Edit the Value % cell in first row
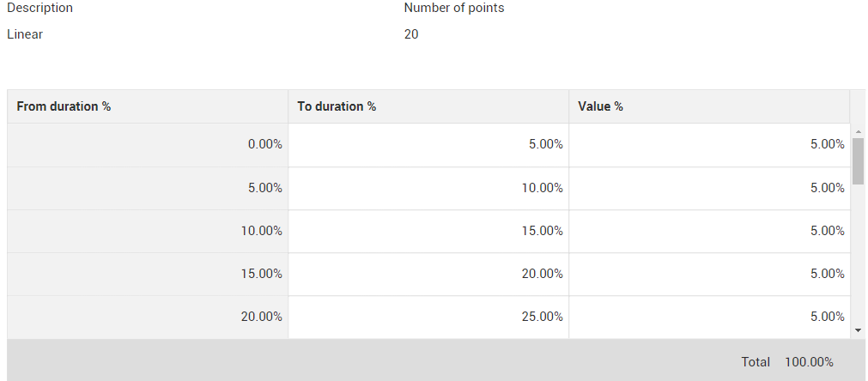The image size is (868, 381). [709, 145]
